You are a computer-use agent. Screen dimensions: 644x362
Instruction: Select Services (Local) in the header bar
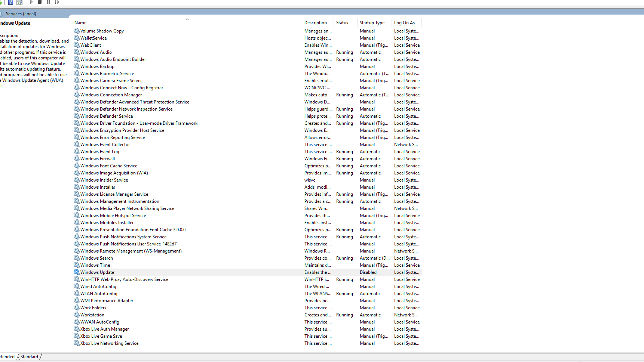21,14
